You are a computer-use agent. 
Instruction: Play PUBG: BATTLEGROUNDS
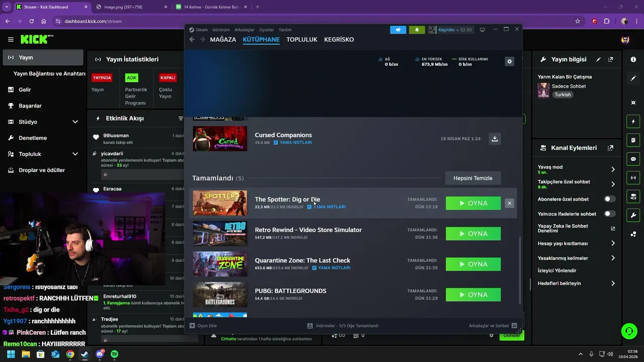[473, 295]
